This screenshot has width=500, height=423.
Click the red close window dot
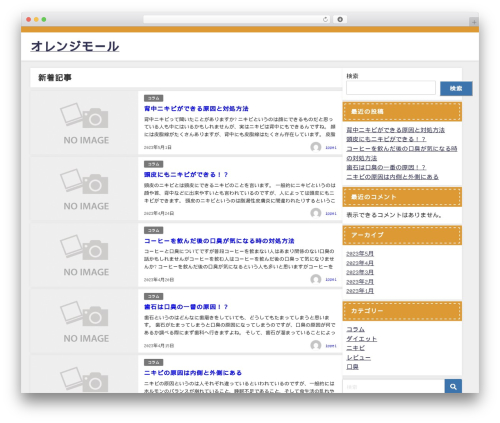29,19
